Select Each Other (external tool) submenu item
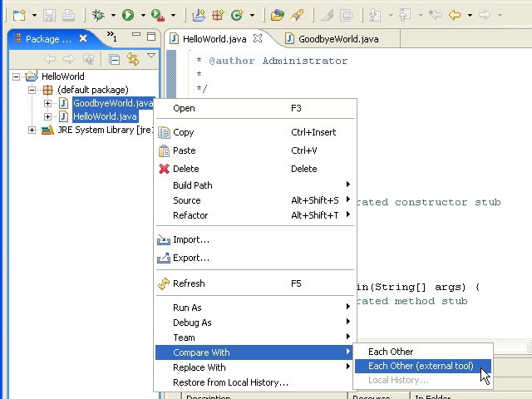The height and width of the screenshot is (399, 532). pyautogui.click(x=421, y=366)
